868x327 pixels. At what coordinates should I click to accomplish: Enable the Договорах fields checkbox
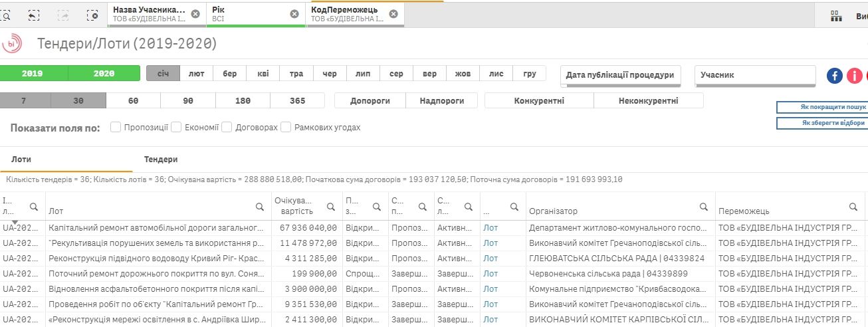227,127
